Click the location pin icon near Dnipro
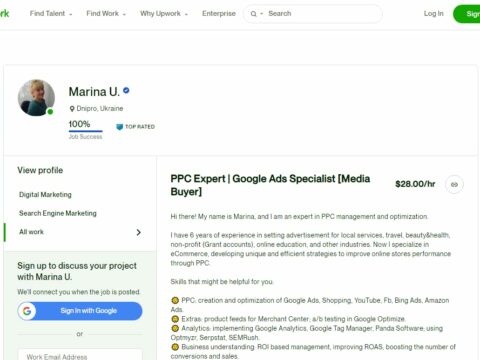Screen dimensions: 480x360 (x=72, y=109)
